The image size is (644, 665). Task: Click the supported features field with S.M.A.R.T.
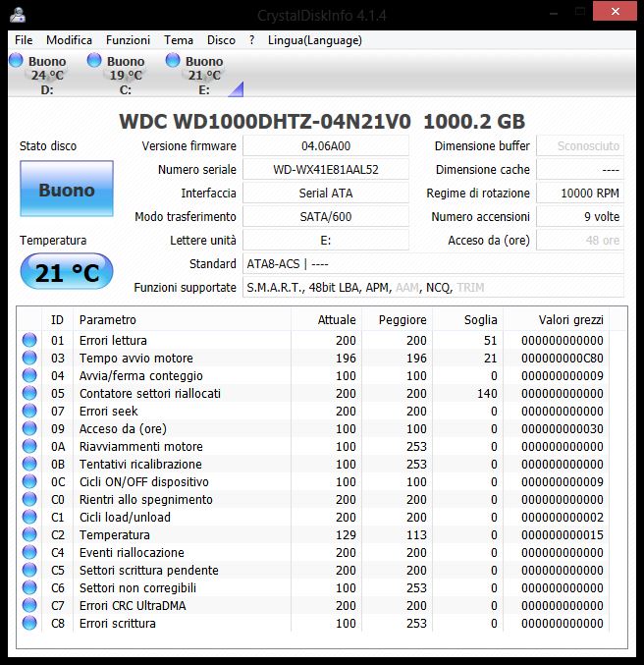point(433,288)
